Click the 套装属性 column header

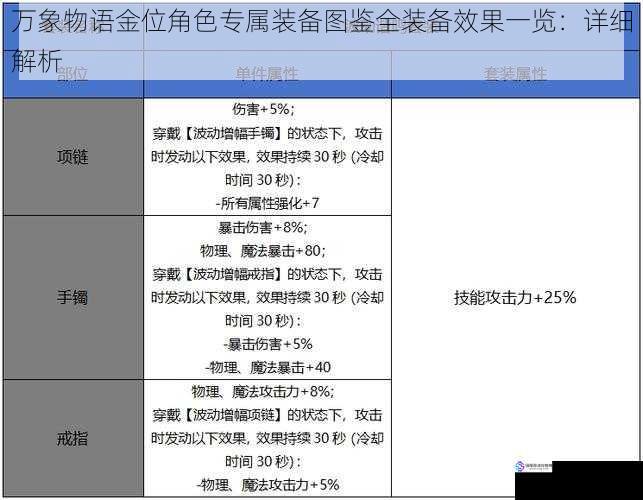pyautogui.click(x=515, y=74)
